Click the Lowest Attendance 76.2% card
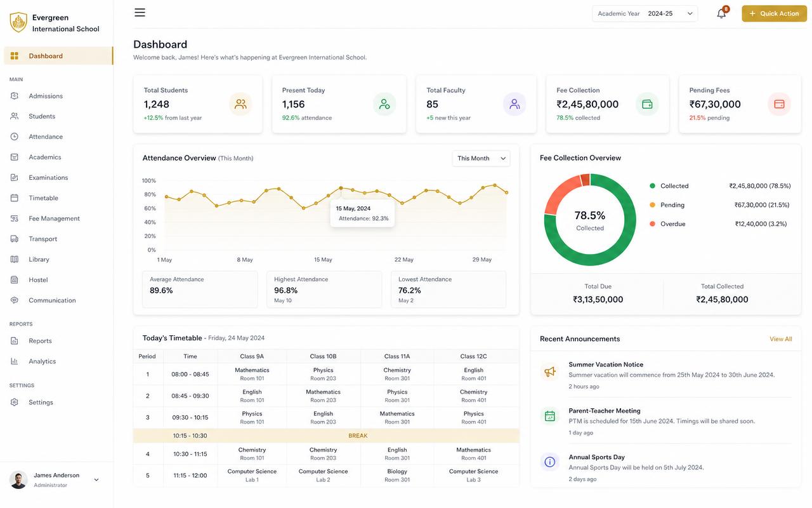The width and height of the screenshot is (812, 508). coord(449,290)
